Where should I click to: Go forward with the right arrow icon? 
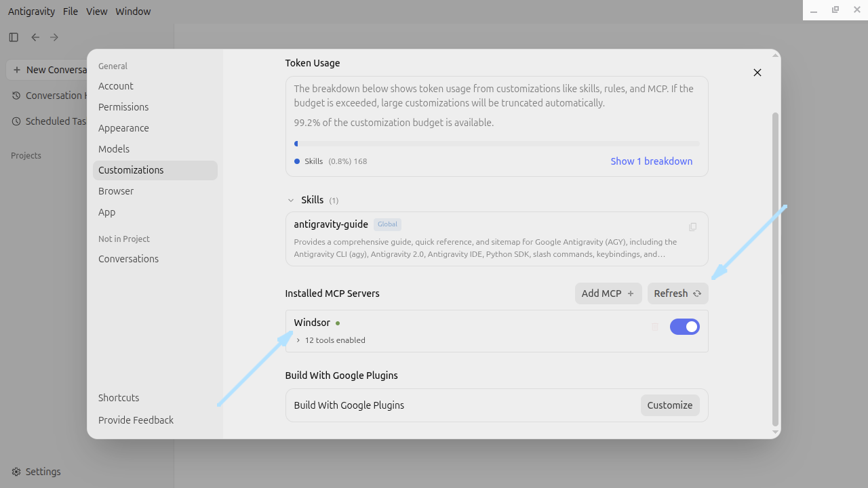[x=54, y=37]
